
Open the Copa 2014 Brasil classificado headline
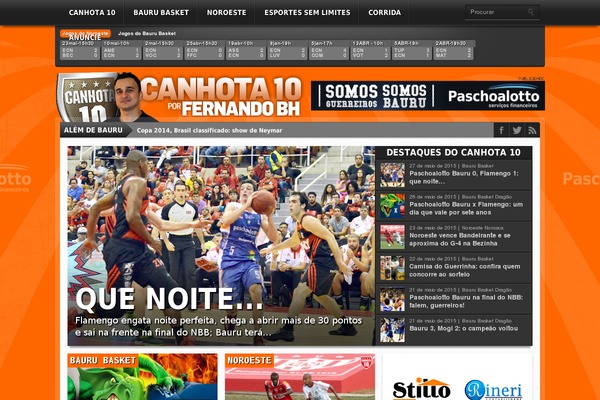pyautogui.click(x=209, y=130)
